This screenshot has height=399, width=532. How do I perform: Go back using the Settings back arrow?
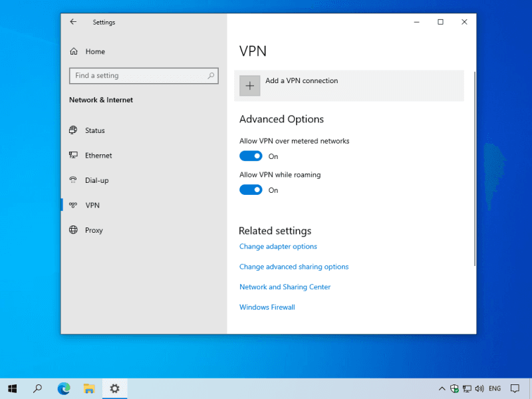pos(73,22)
